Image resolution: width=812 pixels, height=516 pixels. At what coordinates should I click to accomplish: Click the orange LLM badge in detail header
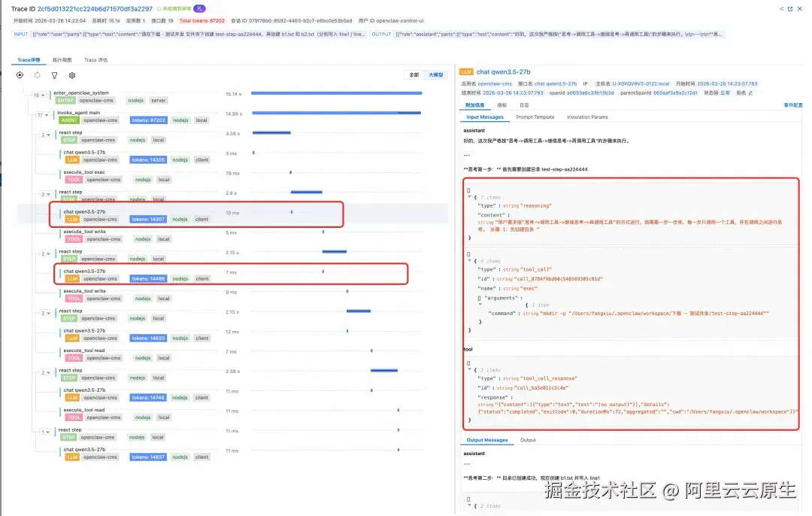click(x=466, y=72)
